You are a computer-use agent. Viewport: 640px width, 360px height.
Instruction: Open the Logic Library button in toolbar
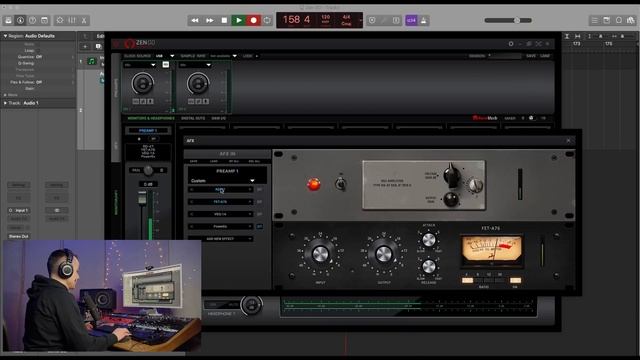(8, 20)
